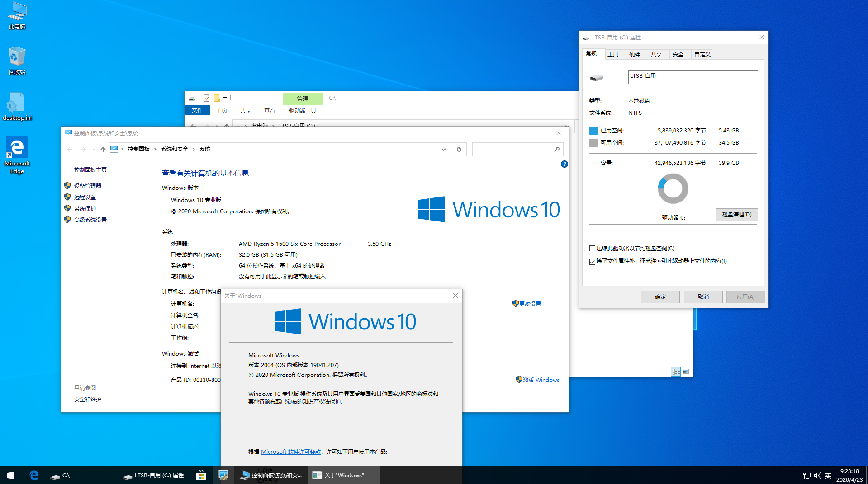The height and width of the screenshot is (484, 868).
Task: Switch to LTSB-自用 属性 taskbar item
Action: (154, 475)
